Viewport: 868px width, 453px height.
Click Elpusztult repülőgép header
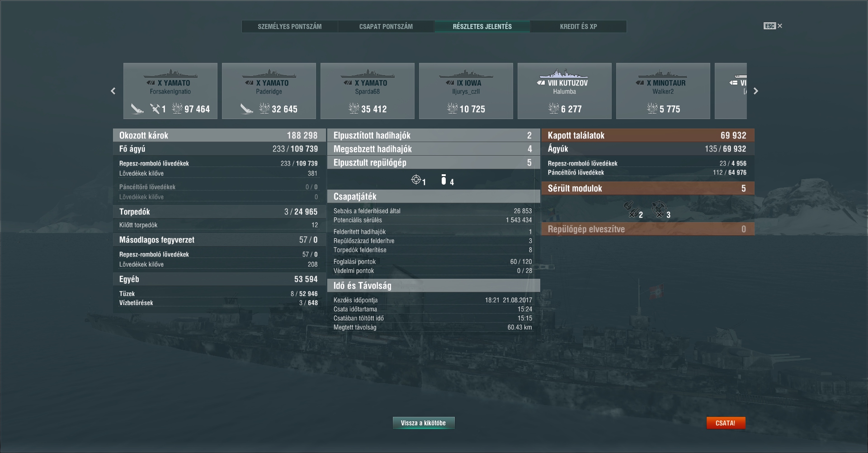pyautogui.click(x=434, y=162)
